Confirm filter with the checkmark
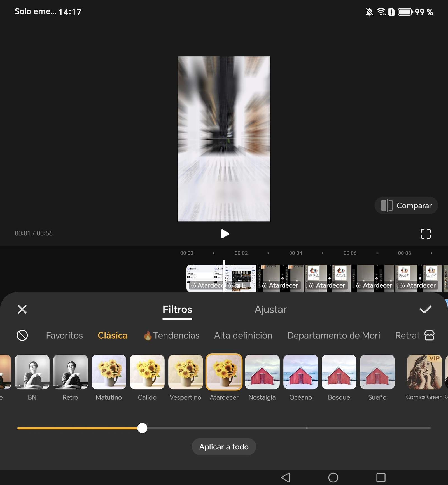 click(x=425, y=309)
